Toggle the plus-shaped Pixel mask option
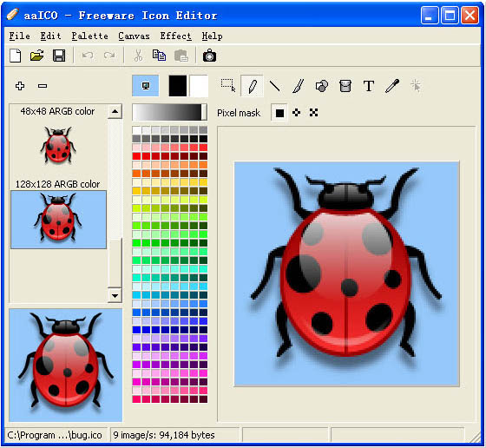Image resolution: width=486 pixels, height=448 pixels. tap(296, 113)
